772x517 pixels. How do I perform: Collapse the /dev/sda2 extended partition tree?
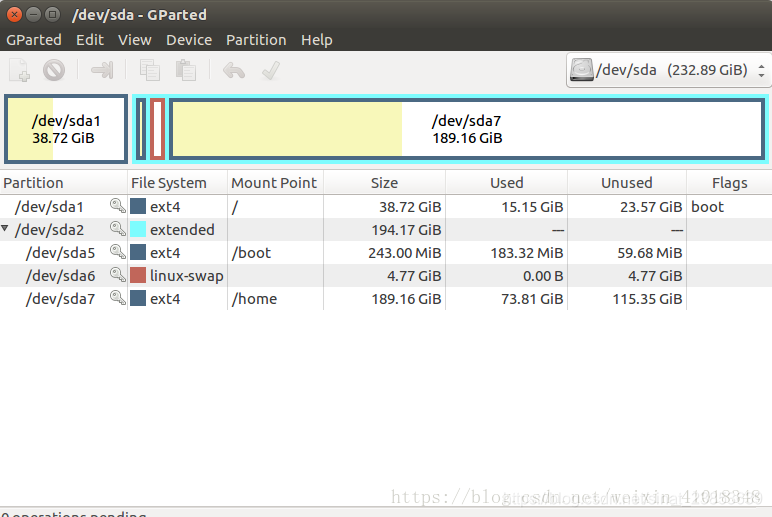pyautogui.click(x=5, y=228)
